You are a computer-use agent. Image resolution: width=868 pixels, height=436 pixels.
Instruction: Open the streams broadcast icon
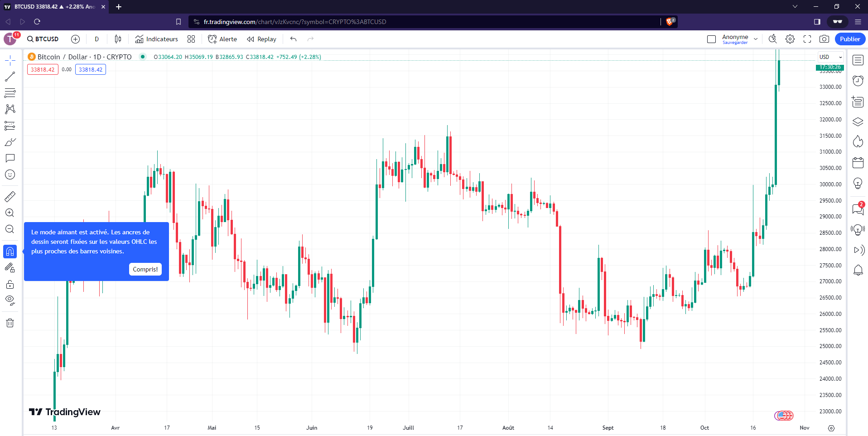pyautogui.click(x=858, y=250)
